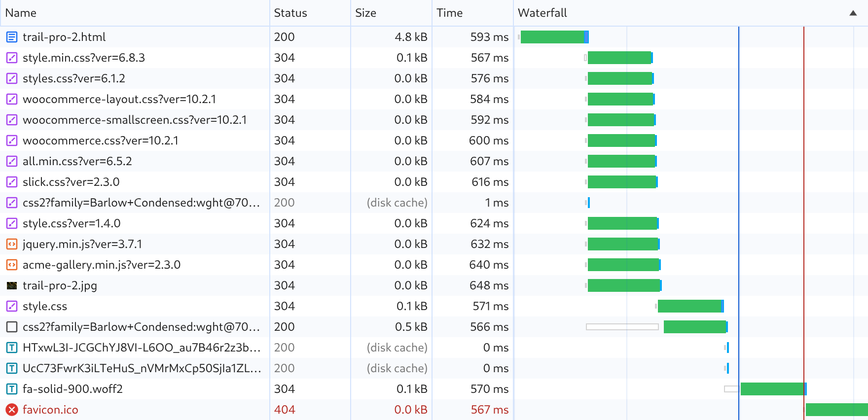Click the image thumbnail icon beside trail-pro-2.jpg
The image size is (868, 420).
tap(12, 285)
